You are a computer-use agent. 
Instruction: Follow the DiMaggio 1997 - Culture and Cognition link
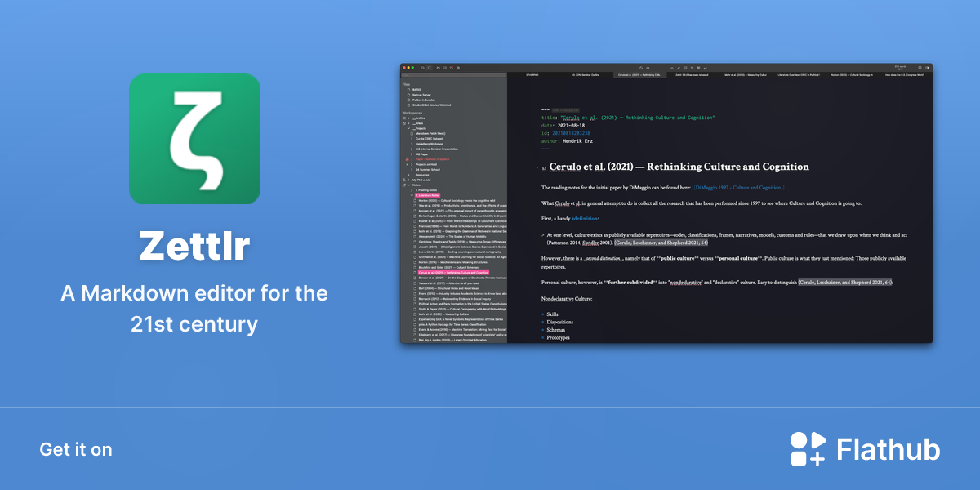point(738,188)
